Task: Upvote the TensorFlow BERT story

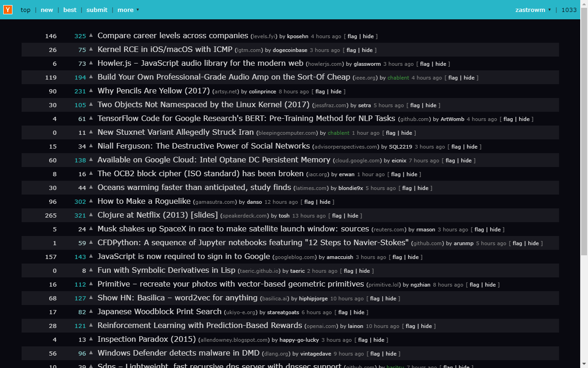Action: 91,119
